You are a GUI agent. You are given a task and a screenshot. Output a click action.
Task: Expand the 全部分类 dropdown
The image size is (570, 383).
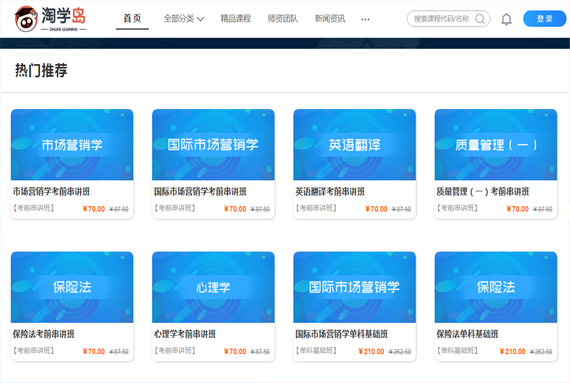click(184, 19)
